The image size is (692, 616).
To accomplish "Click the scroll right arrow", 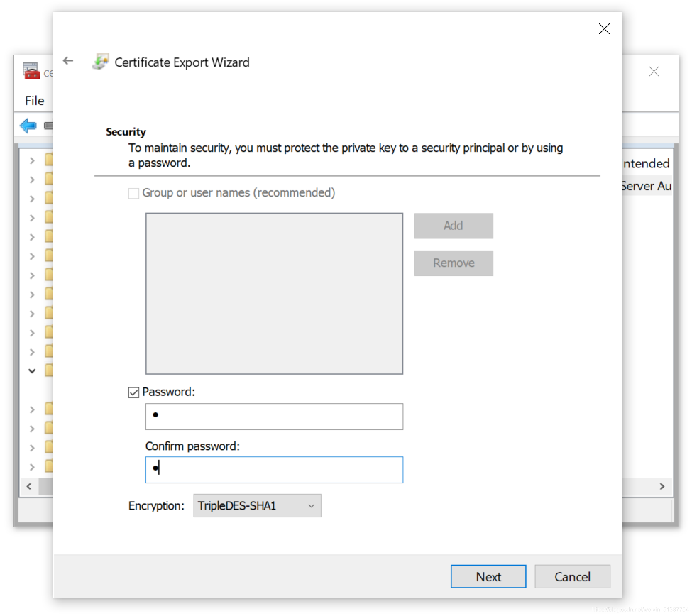I will 662,486.
